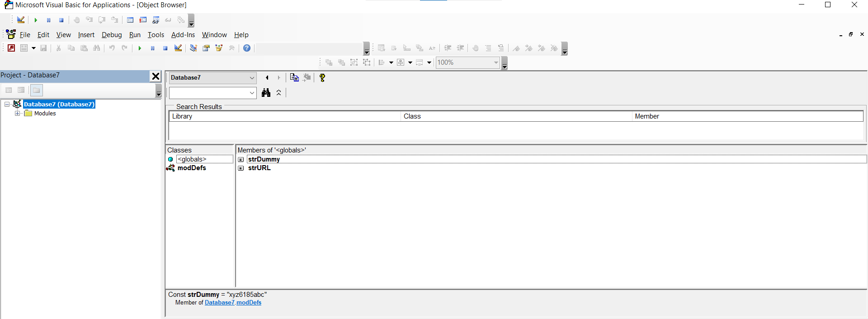Click the Hide Search Results double-chevron icon
The width and height of the screenshot is (868, 319).
[x=279, y=92]
